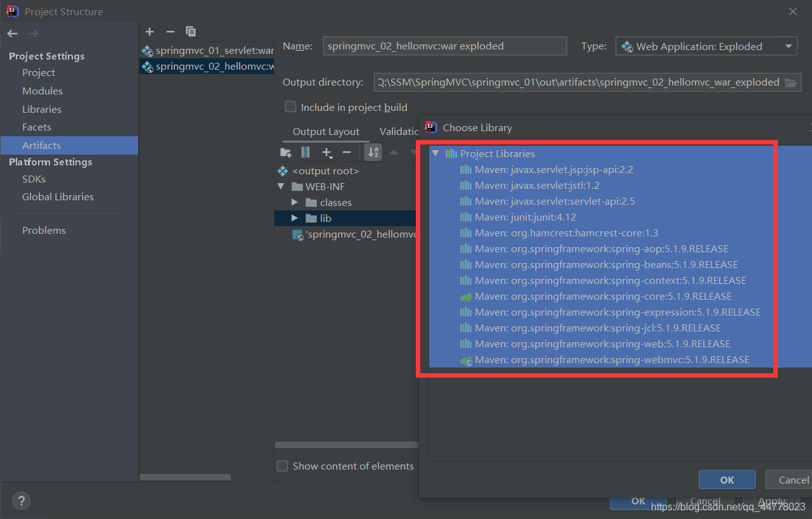
Task: Open the help question mark button
Action: coord(20,501)
